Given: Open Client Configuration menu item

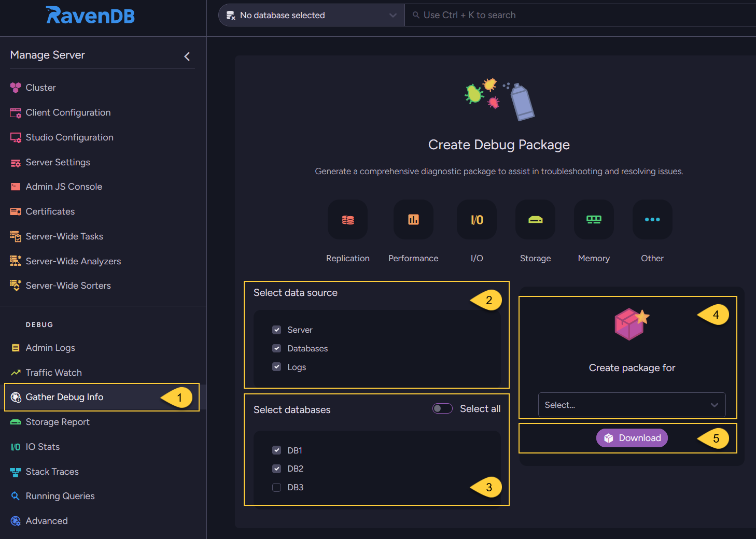Looking at the screenshot, I should coord(68,112).
